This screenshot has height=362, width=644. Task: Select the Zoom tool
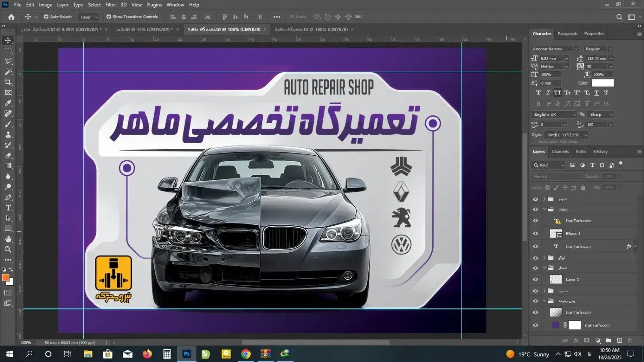tap(8, 249)
